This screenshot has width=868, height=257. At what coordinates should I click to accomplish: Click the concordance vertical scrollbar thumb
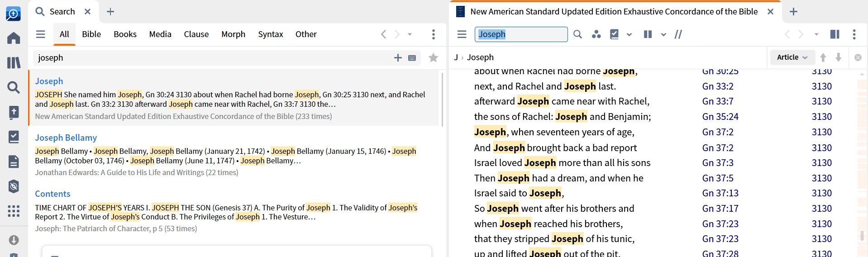point(862,236)
